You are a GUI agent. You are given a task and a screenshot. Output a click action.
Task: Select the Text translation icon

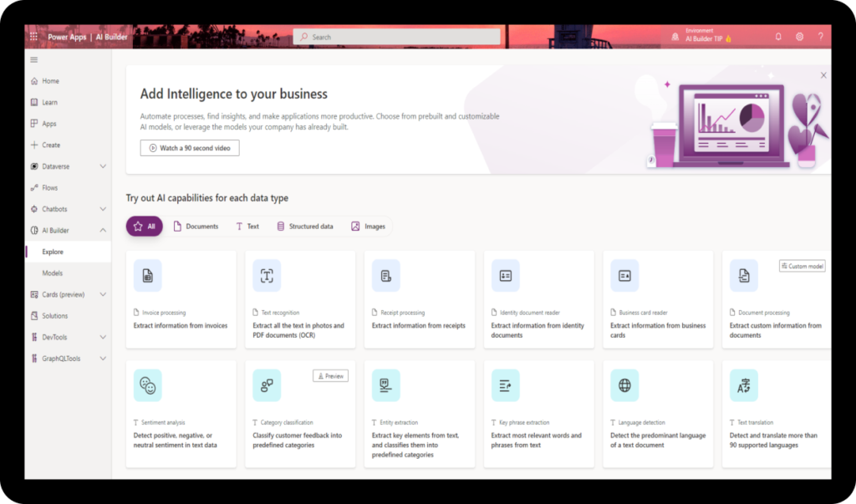click(x=743, y=385)
